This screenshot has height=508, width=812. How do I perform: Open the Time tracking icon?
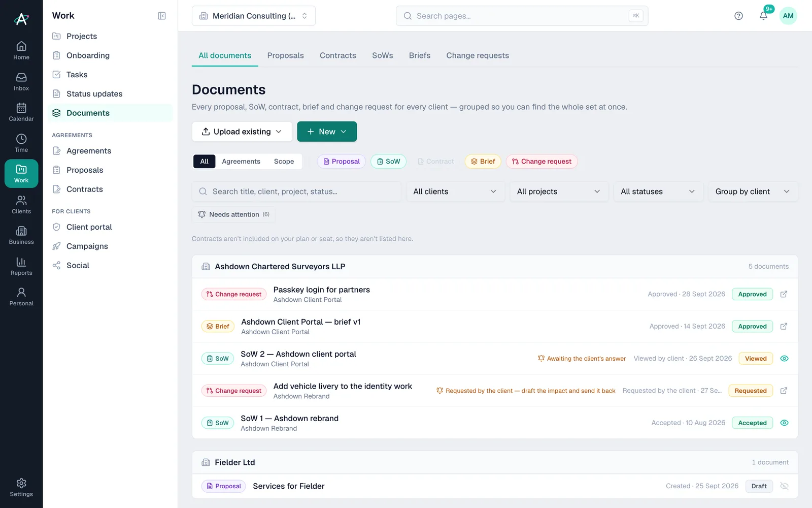21,143
